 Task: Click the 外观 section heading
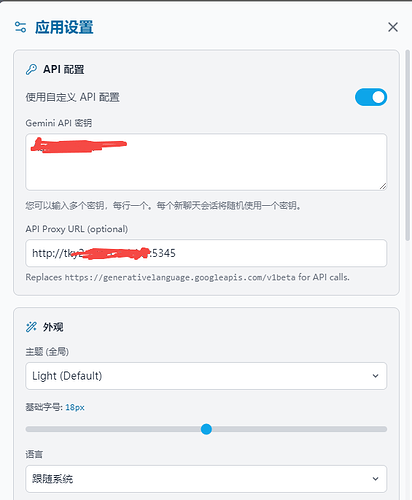(x=53, y=327)
